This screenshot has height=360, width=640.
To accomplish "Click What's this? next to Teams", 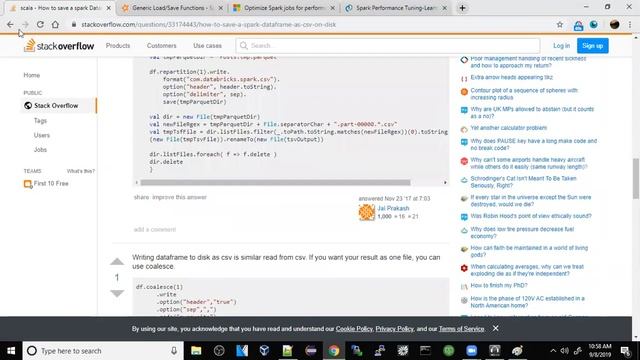I will click(x=80, y=171).
